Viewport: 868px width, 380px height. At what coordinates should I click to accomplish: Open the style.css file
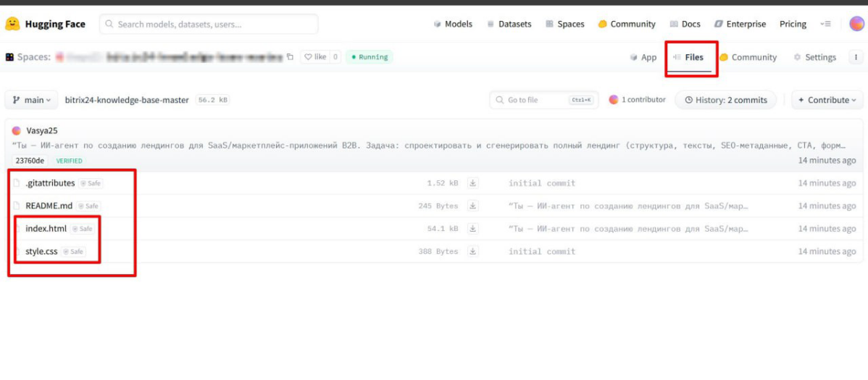tap(41, 251)
